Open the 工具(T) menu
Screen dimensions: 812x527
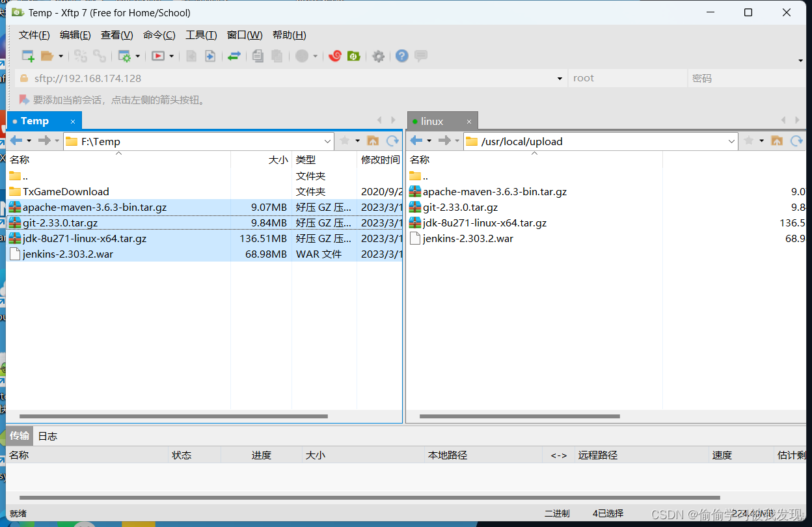[x=201, y=35]
